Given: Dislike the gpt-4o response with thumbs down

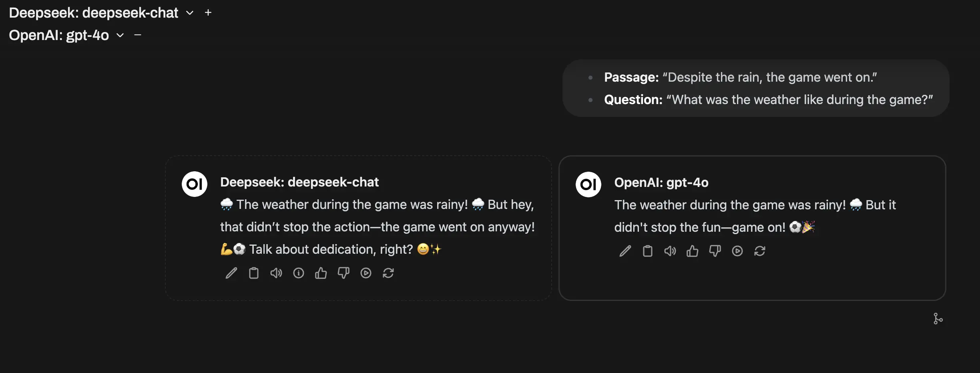Looking at the screenshot, I should [x=715, y=251].
